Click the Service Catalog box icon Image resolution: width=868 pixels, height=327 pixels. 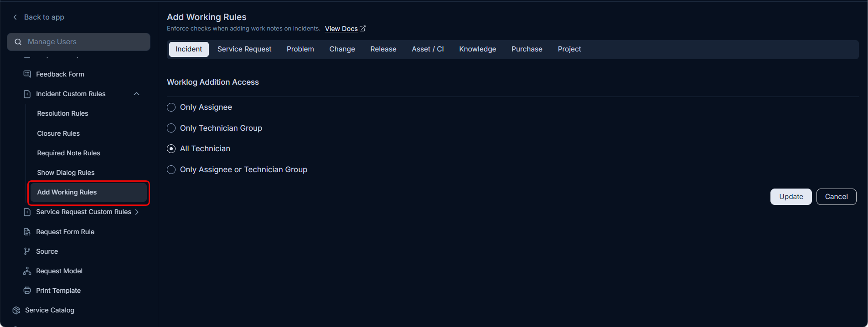coord(16,310)
